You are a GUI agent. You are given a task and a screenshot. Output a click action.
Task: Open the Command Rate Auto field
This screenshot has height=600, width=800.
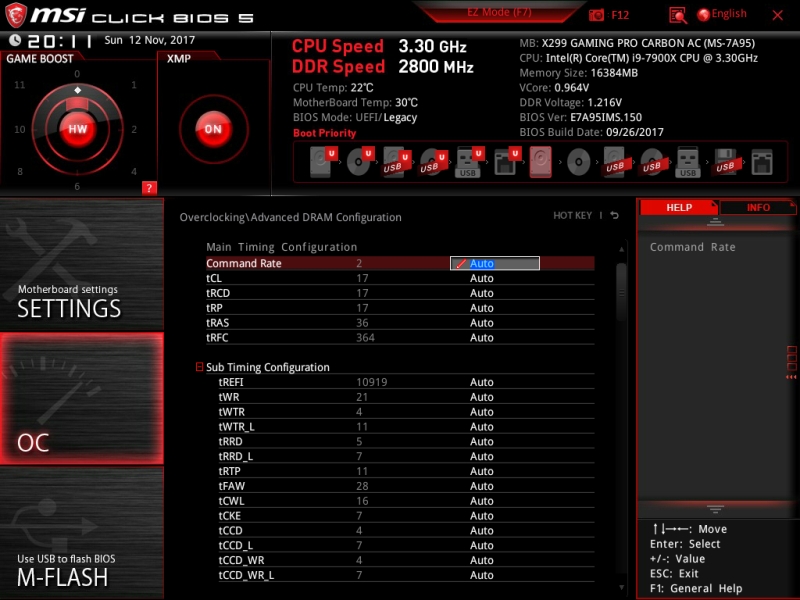(494, 263)
